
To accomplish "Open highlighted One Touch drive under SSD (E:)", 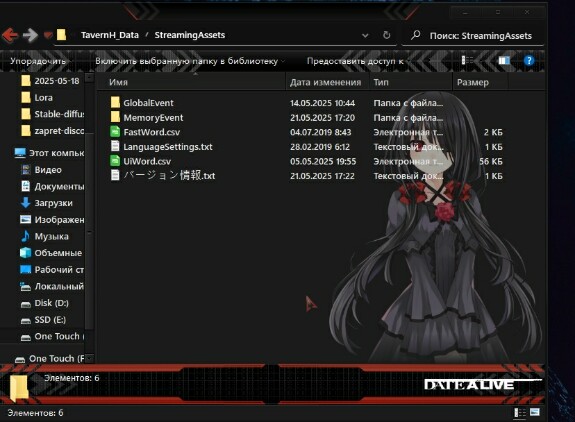I will pos(52,336).
